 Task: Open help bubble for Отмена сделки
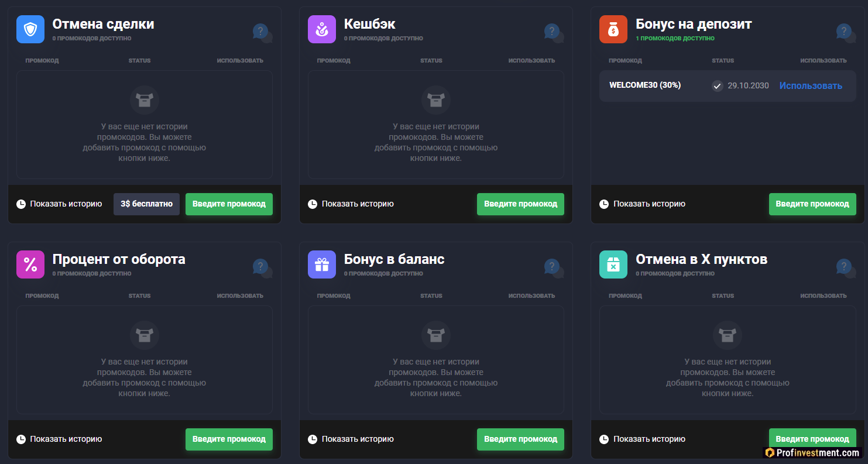(261, 32)
